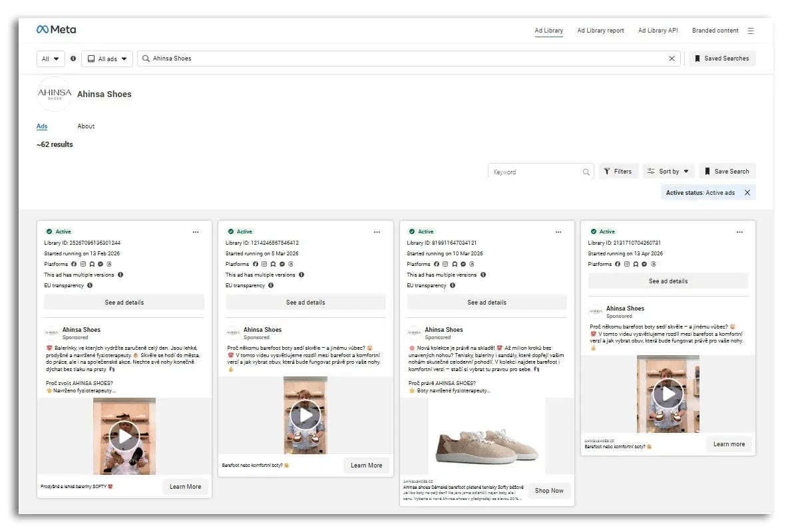The height and width of the screenshot is (532, 792).
Task: Click the Instagram platform icon on first ad
Action: (83, 264)
